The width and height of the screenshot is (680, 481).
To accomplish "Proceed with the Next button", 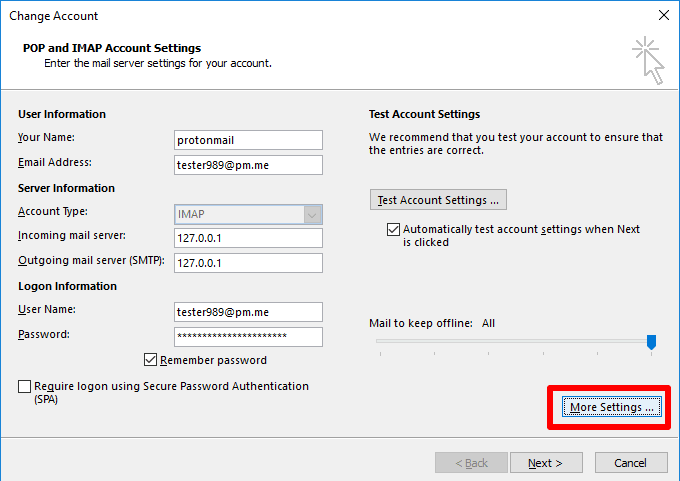I will (x=546, y=463).
